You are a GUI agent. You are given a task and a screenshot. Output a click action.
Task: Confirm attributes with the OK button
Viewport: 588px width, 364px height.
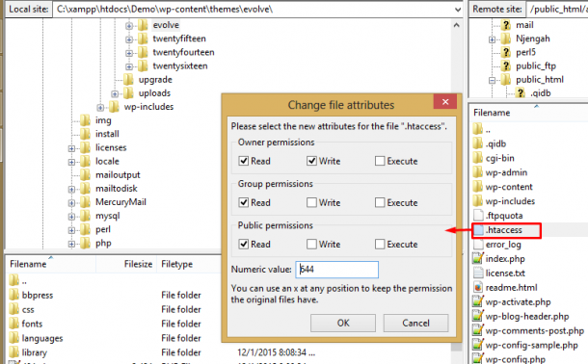tap(343, 323)
